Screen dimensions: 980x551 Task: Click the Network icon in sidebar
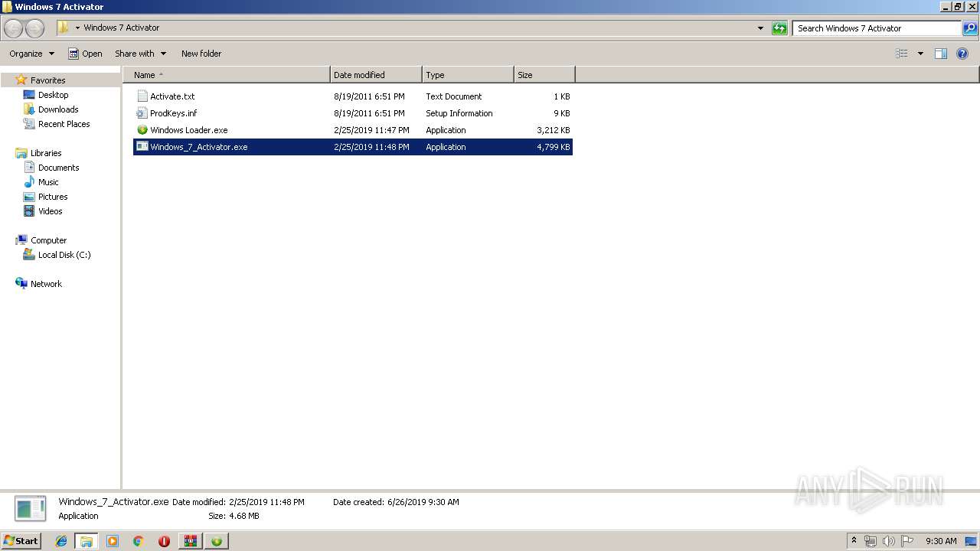[21, 284]
